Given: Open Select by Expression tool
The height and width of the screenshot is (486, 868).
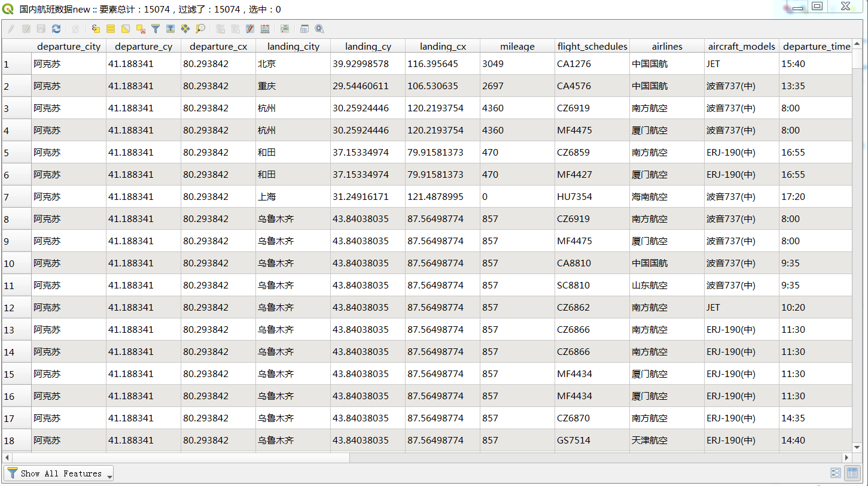Looking at the screenshot, I should tap(96, 29).
